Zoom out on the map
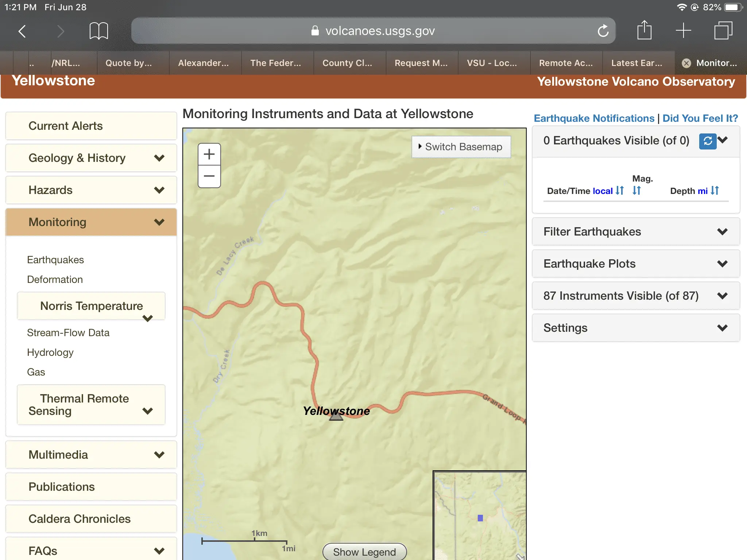747x560 pixels. click(209, 176)
